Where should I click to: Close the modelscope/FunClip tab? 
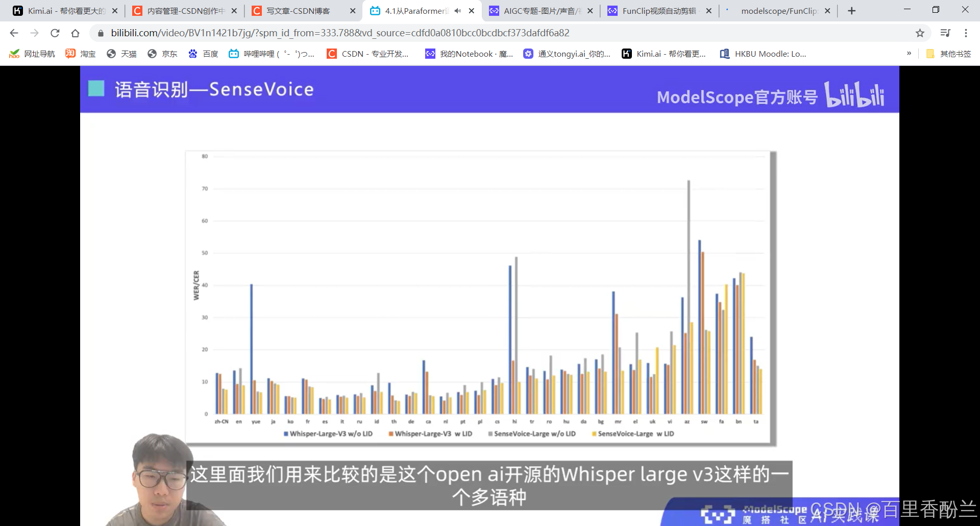827,11
